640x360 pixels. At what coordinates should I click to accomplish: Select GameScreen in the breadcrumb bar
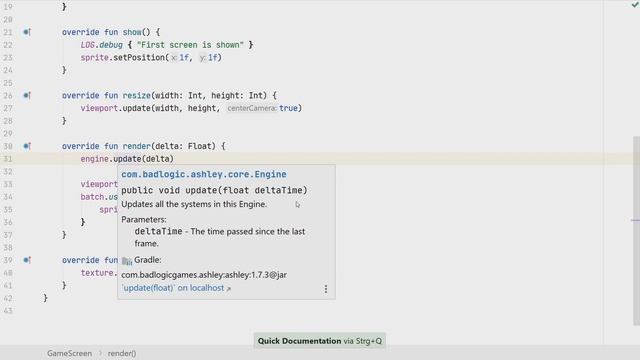(x=69, y=353)
